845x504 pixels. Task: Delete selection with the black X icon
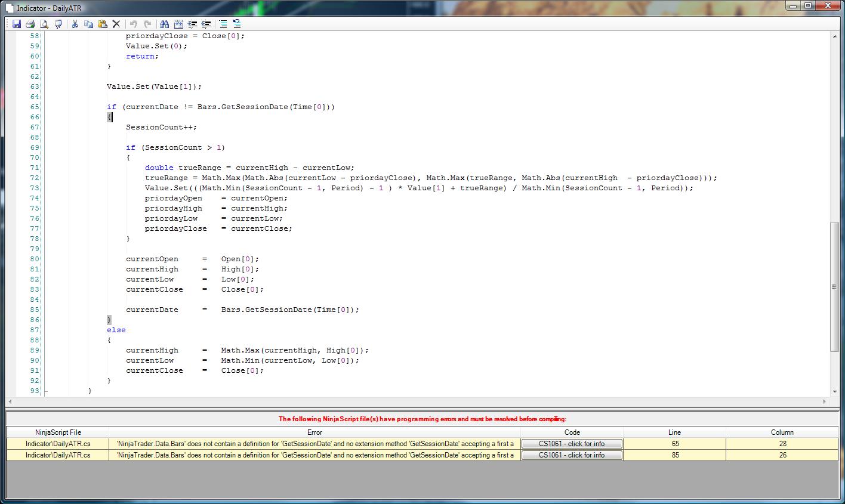pos(116,24)
